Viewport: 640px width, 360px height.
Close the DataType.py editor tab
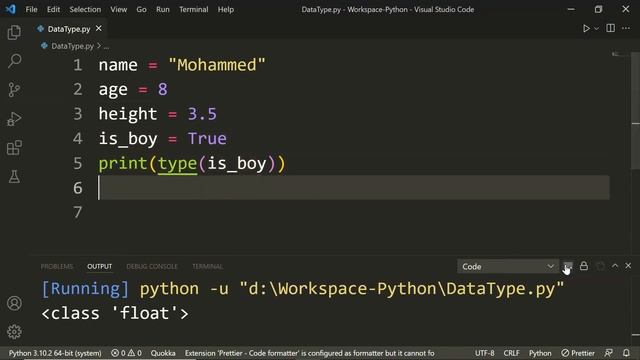(99, 29)
